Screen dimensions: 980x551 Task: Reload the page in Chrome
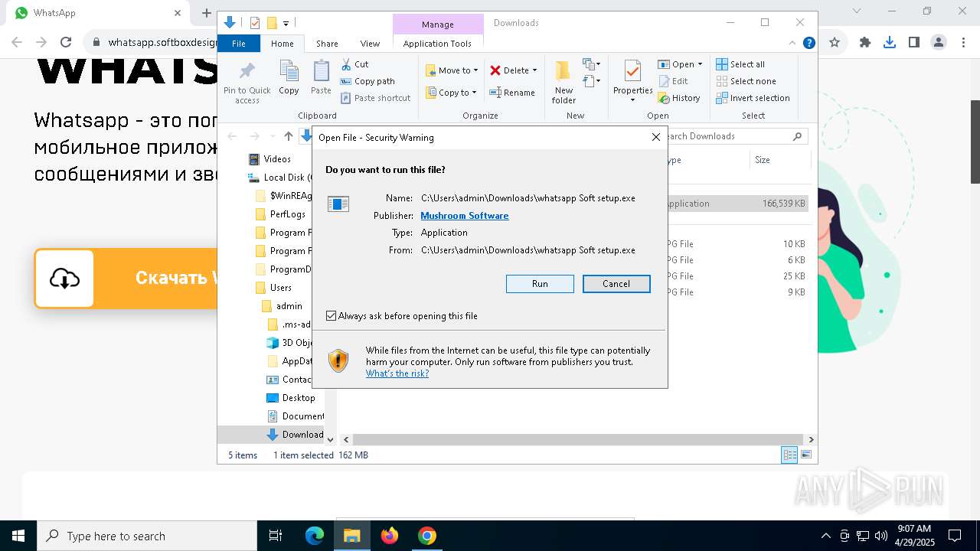click(x=66, y=43)
